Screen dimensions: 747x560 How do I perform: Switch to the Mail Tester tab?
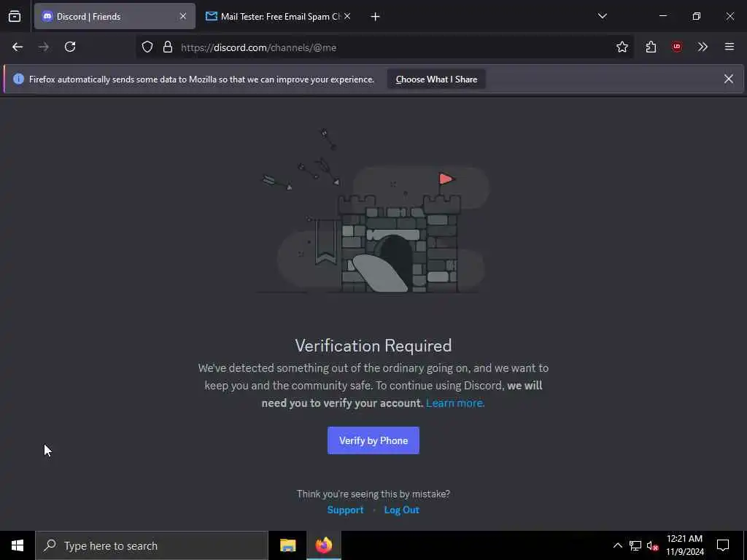[278, 17]
